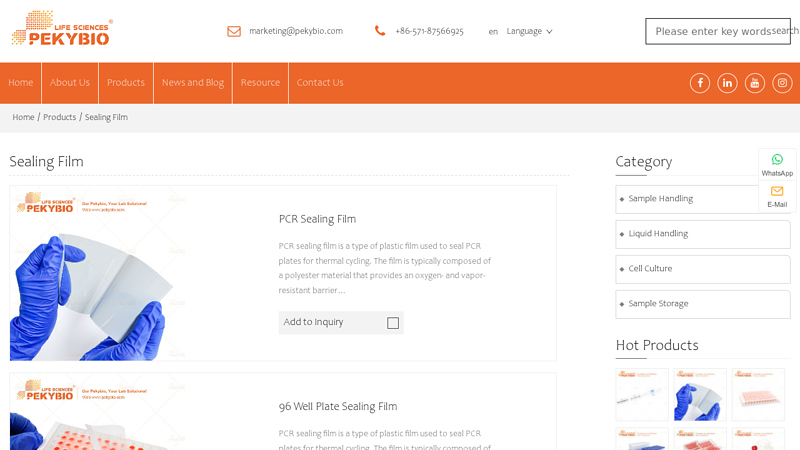Open the syringe filter hot product thumbnail
The width and height of the screenshot is (800, 450).
pyautogui.click(x=642, y=395)
